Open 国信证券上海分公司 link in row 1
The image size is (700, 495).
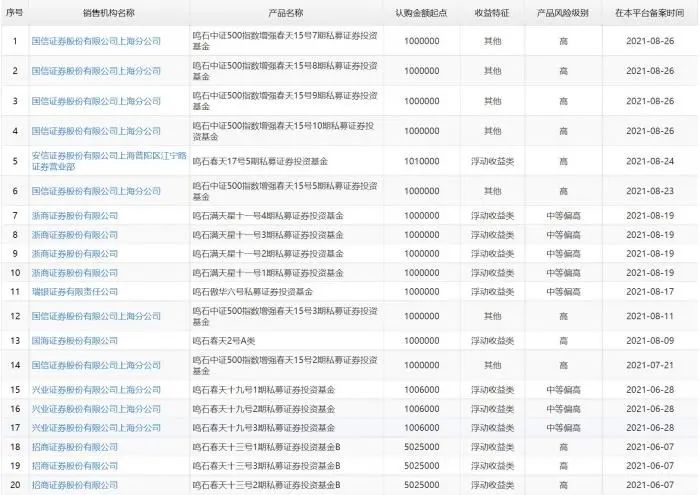pos(96,41)
